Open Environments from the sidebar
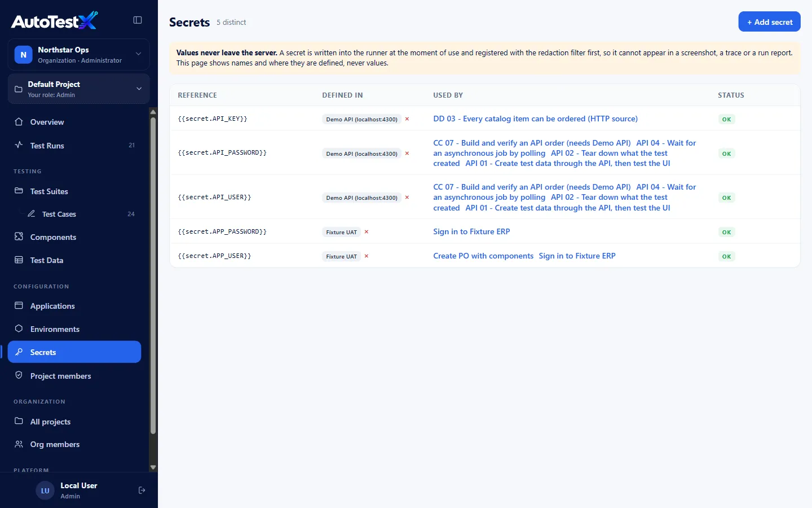This screenshot has width=812, height=508. coord(74,329)
